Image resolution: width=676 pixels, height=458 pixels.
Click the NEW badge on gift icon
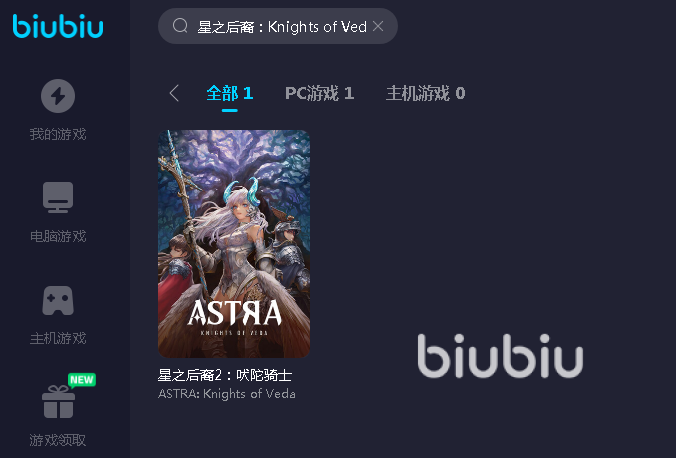pos(82,380)
